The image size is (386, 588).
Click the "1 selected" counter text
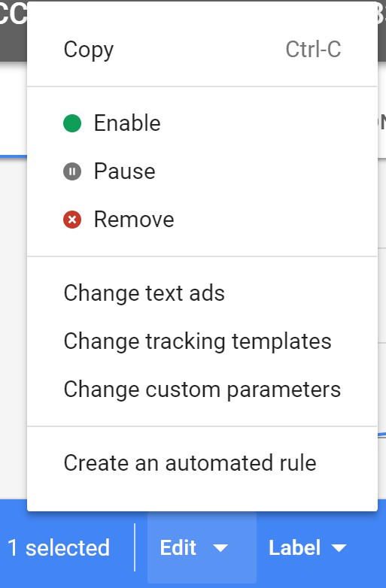point(59,548)
